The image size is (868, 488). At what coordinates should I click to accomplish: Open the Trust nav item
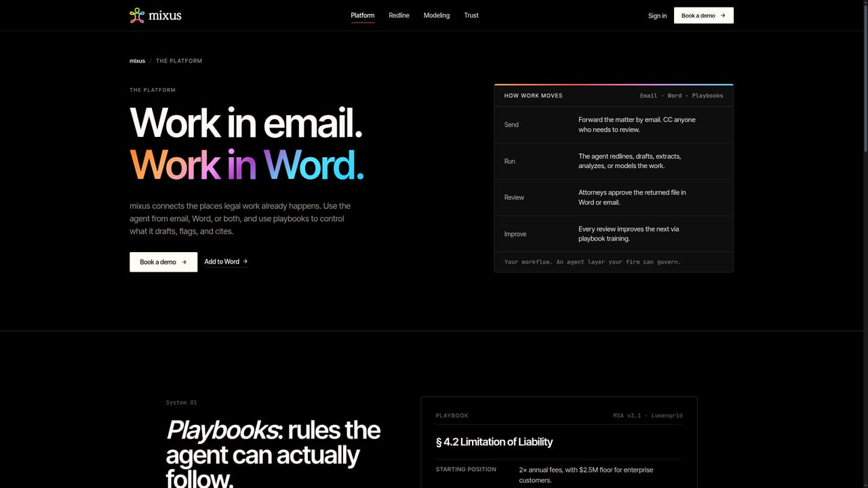[471, 15]
